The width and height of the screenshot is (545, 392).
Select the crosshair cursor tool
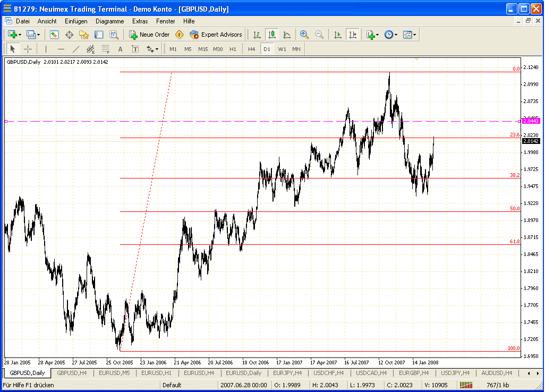click(x=28, y=49)
